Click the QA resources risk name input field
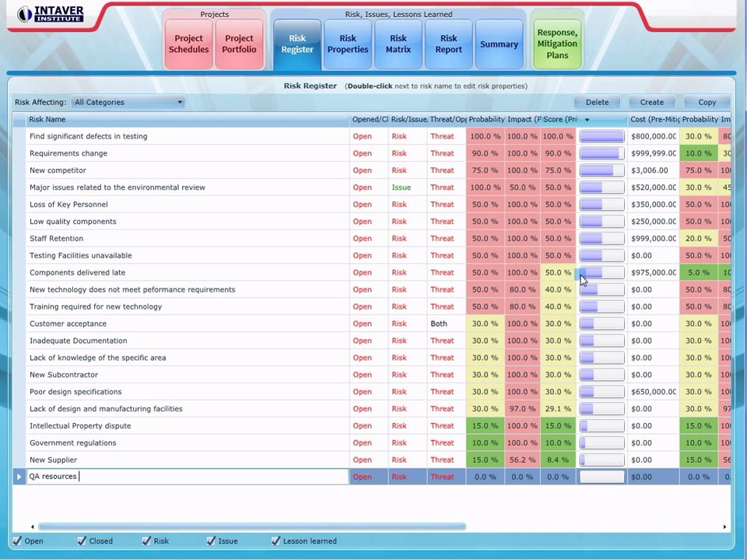The width and height of the screenshot is (747, 560). pos(188,477)
